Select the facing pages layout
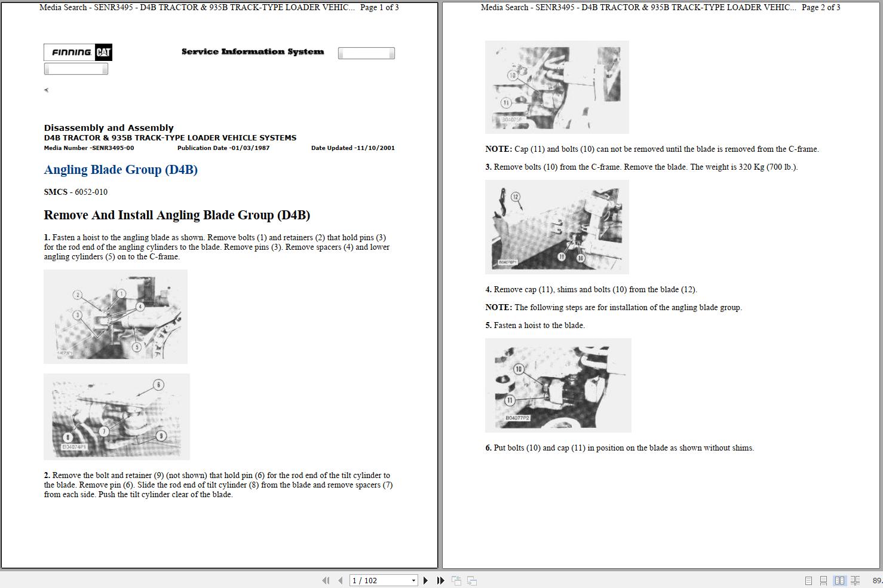This screenshot has width=883, height=588. point(839,580)
